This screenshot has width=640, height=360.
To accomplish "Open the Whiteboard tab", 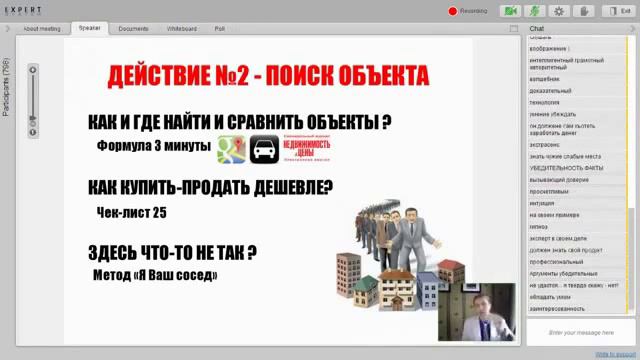I will tap(182, 29).
